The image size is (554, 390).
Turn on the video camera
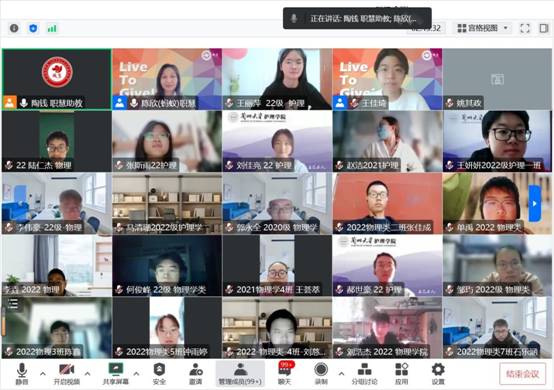(x=66, y=374)
